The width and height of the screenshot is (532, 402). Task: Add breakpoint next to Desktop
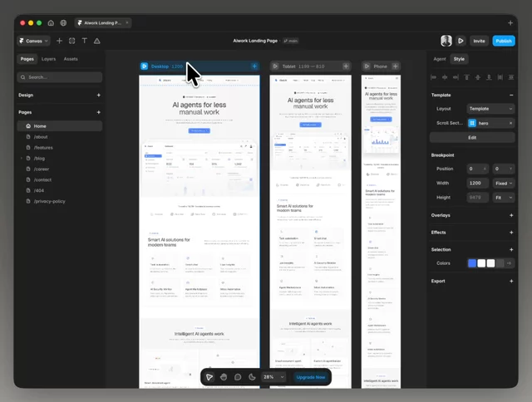[x=254, y=66]
